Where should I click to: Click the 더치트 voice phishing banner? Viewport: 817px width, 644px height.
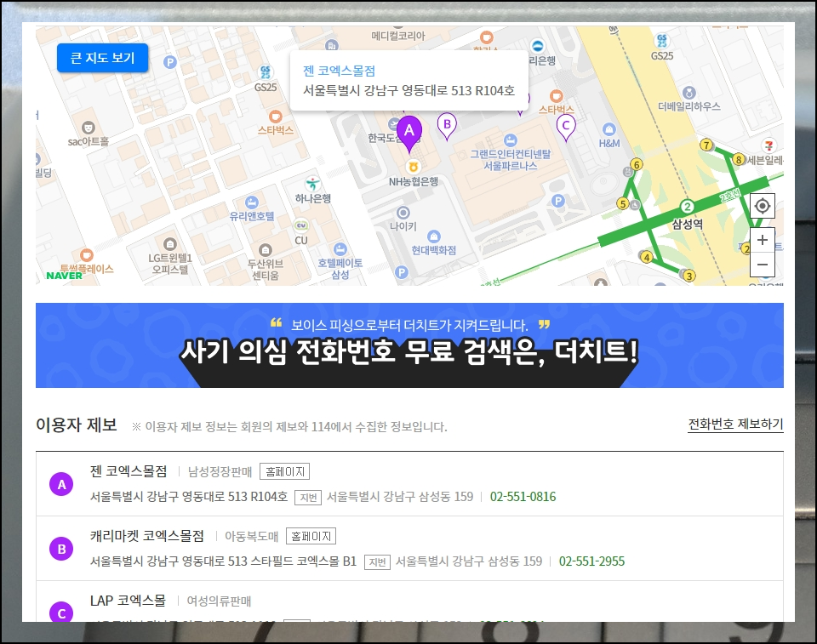coord(409,345)
